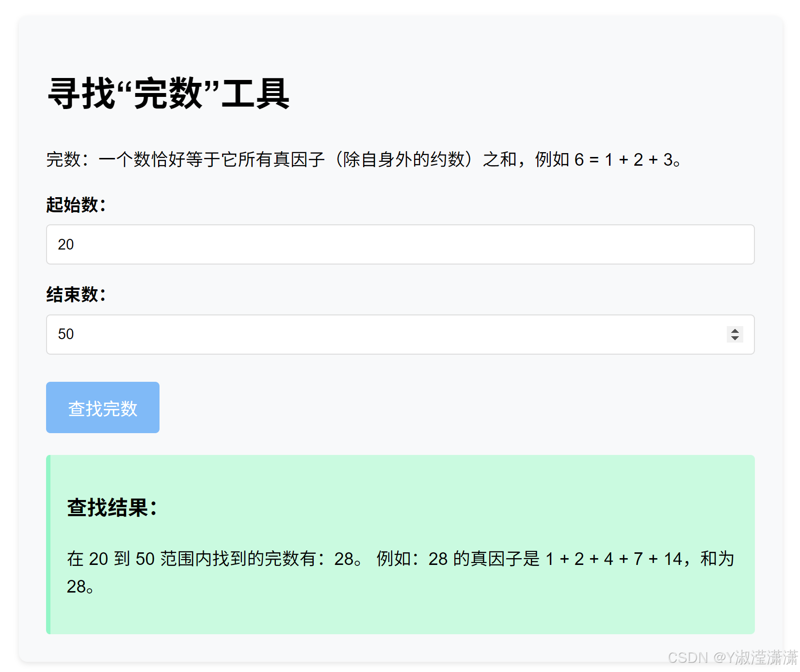Screen dimensions: 800x672
Task: Increase 结束数 with the stepper up arrow
Action: (x=735, y=330)
